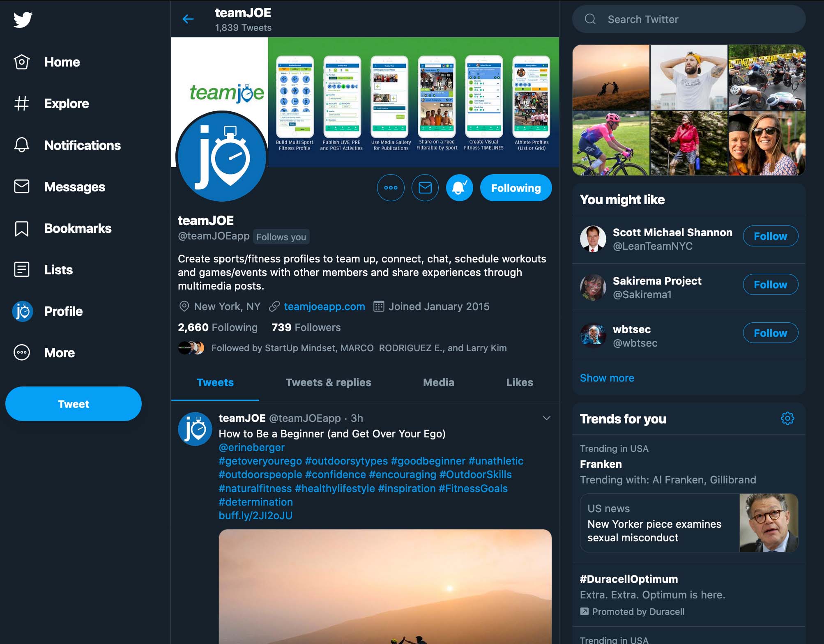Click Followed by StartUp Mindset text
The width and height of the screenshot is (824, 644).
[x=359, y=348]
